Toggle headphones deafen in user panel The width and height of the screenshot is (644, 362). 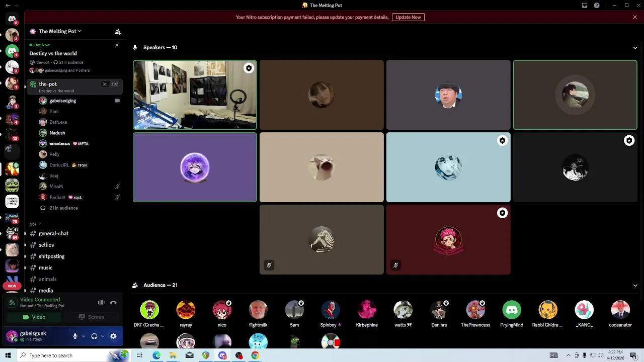[94, 336]
